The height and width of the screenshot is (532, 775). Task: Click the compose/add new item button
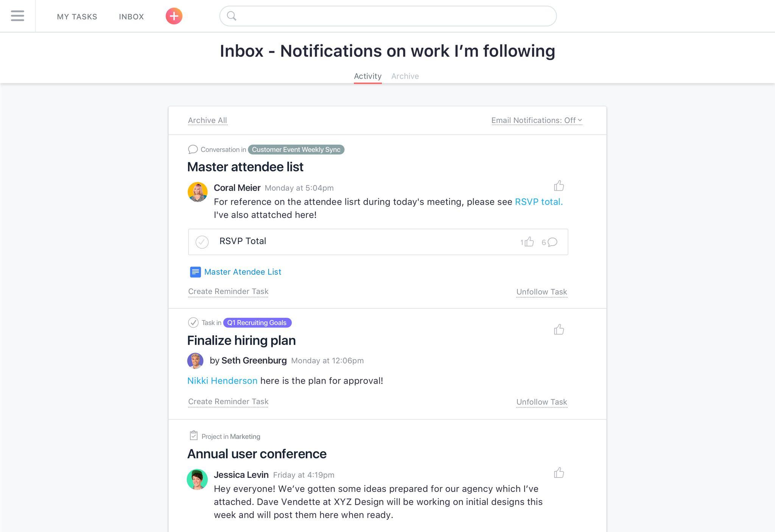tap(174, 15)
